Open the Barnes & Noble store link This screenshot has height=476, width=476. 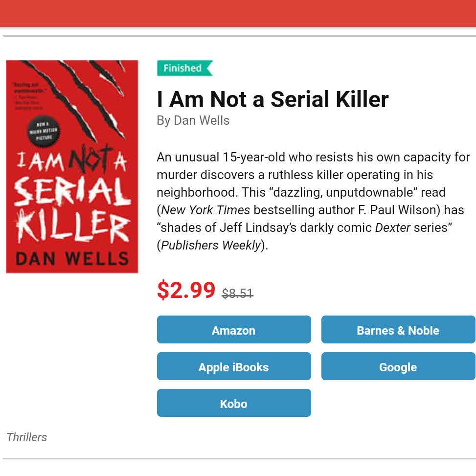[x=398, y=330]
